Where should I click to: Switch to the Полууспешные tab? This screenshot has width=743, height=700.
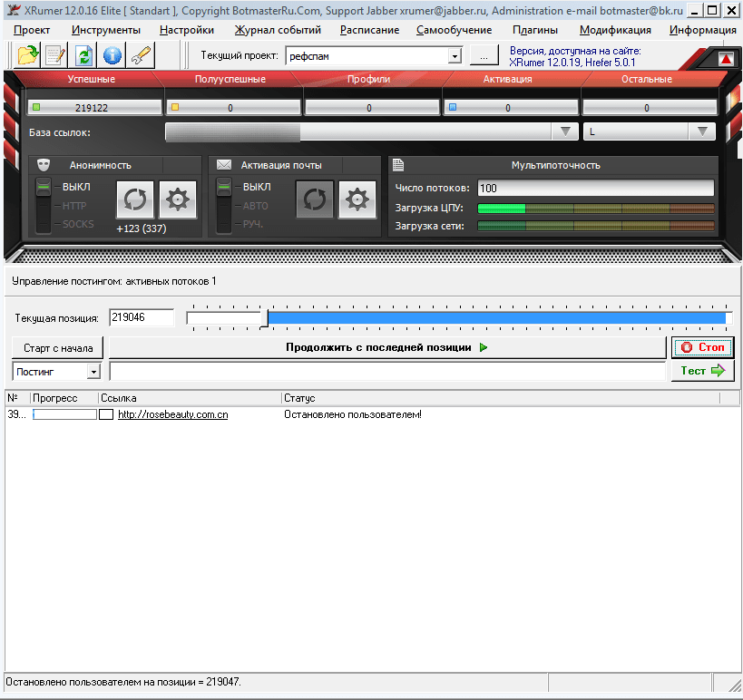230,79
